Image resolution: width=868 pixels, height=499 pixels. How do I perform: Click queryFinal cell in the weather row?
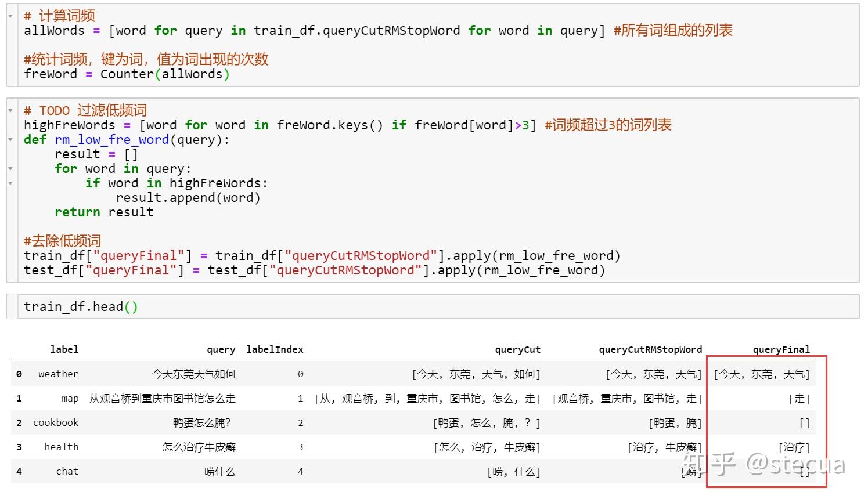[x=761, y=374]
